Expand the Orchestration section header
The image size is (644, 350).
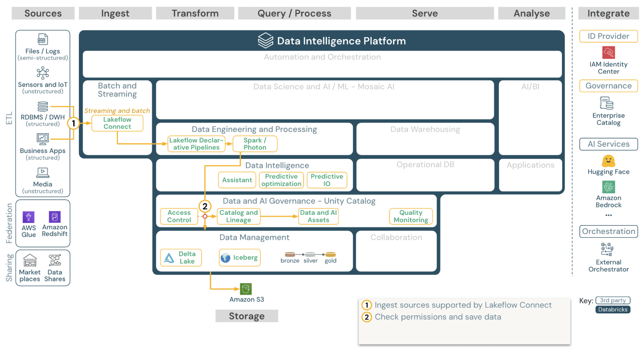coord(608,231)
